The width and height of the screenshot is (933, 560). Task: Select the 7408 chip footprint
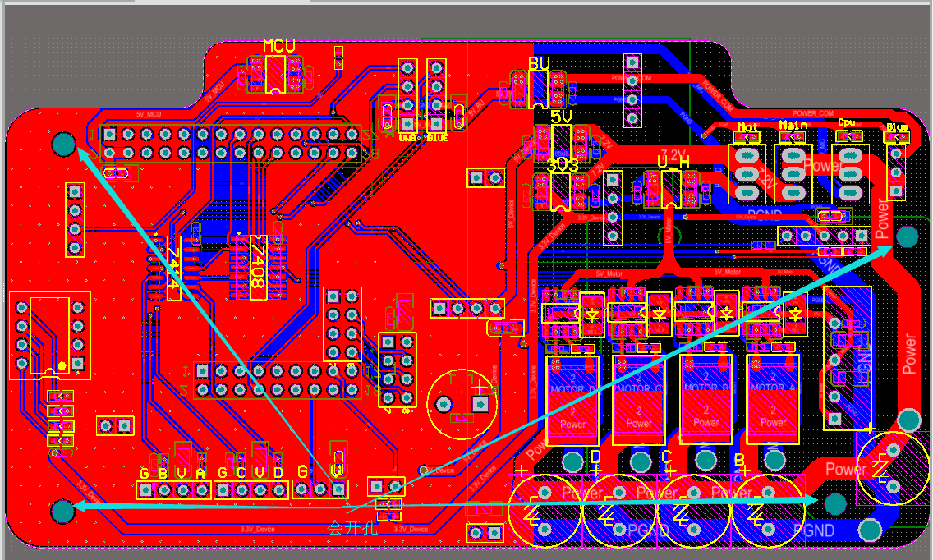click(257, 268)
